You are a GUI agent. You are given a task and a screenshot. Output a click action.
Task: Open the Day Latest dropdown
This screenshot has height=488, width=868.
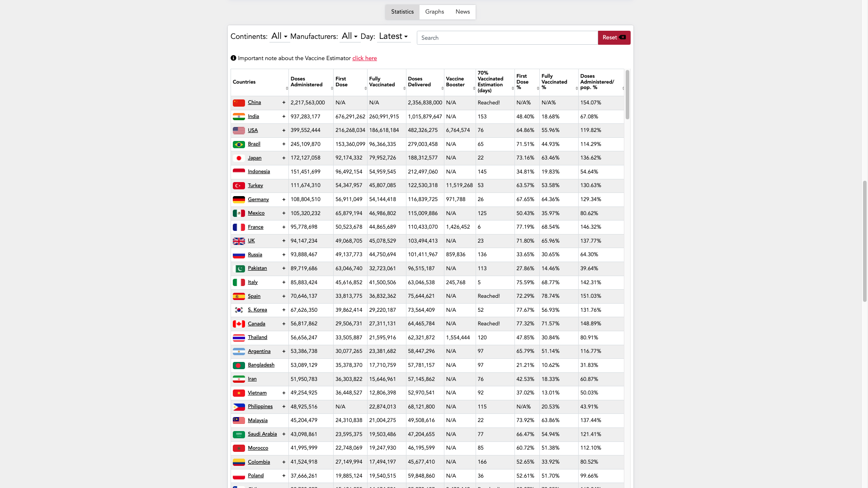click(x=393, y=36)
